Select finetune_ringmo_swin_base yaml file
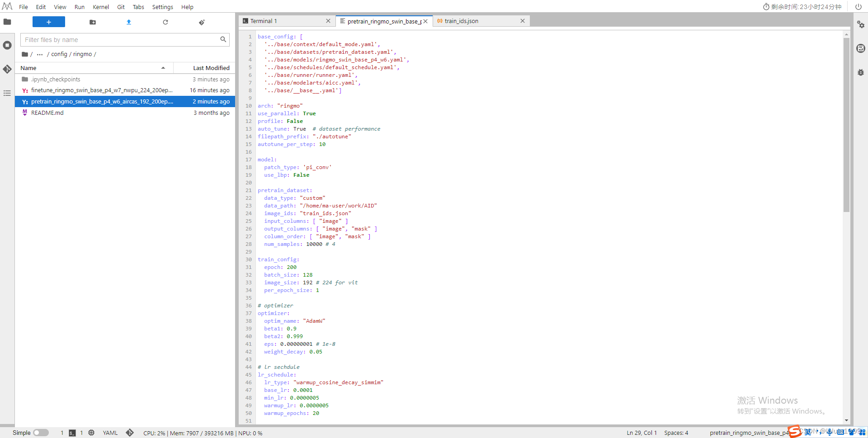This screenshot has width=868, height=438. click(x=125, y=90)
